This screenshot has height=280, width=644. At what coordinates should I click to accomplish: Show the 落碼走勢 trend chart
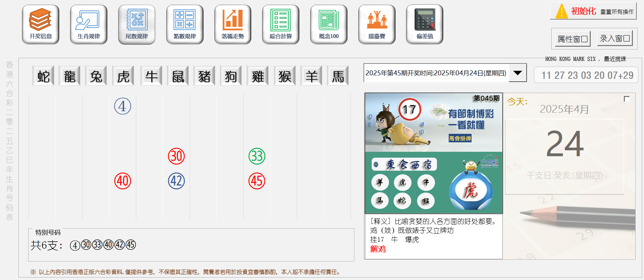click(232, 24)
